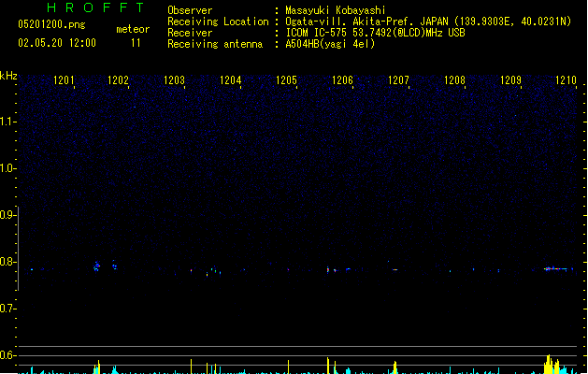Viewport: 588px width, 374px height.
Task: Select the Ogata-vill. Akita-Pref. JAPAN location text
Action: point(428,22)
